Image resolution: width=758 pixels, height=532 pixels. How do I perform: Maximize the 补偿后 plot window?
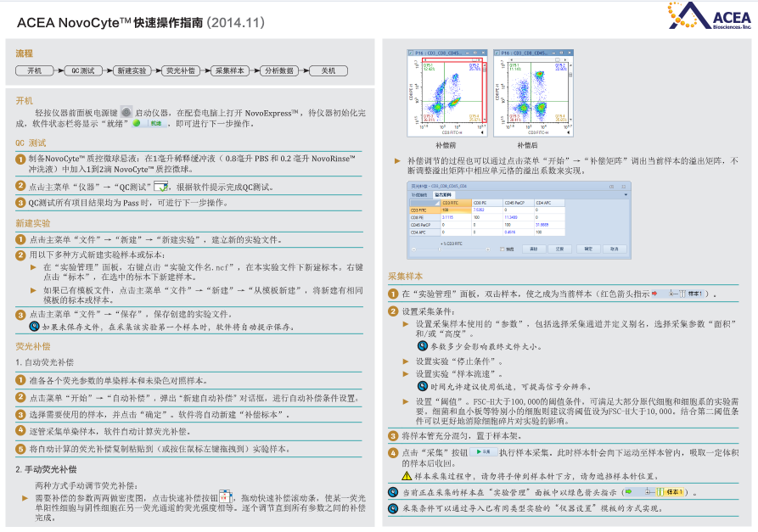(562, 53)
